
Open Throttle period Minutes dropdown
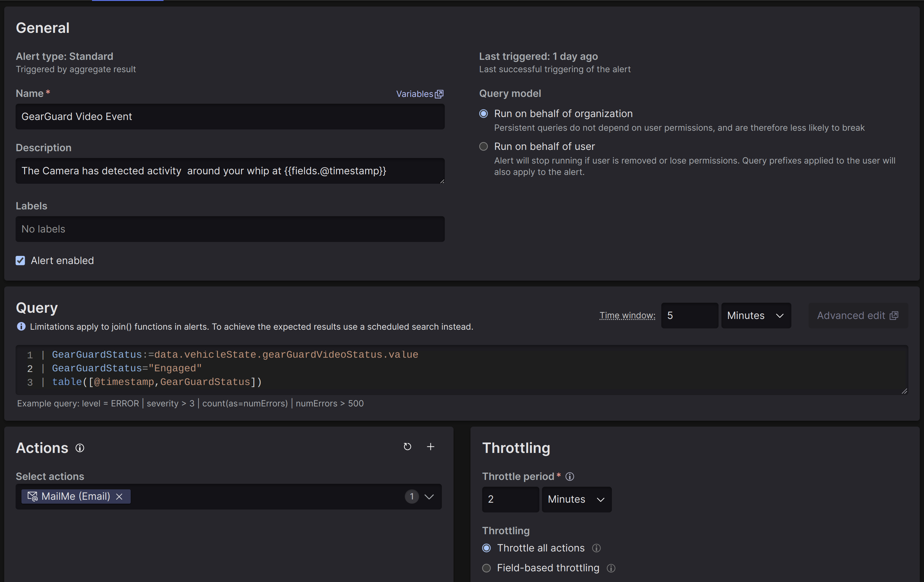[x=576, y=499]
